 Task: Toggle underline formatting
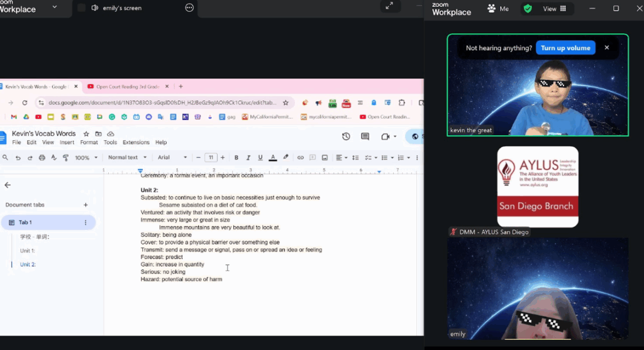(x=260, y=158)
